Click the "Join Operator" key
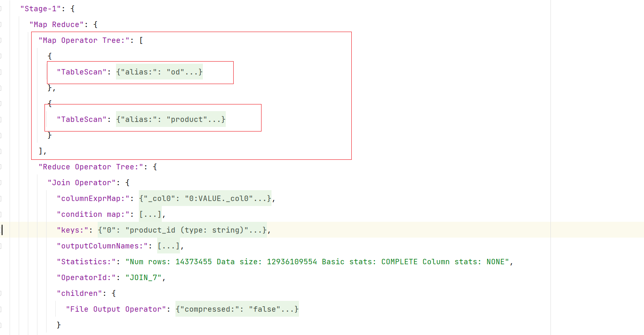Image resolution: width=644 pixels, height=335 pixels. (x=82, y=183)
